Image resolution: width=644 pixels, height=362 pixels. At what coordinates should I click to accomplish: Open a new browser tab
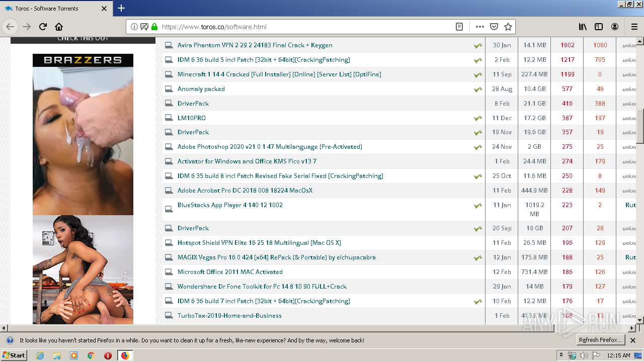[121, 8]
